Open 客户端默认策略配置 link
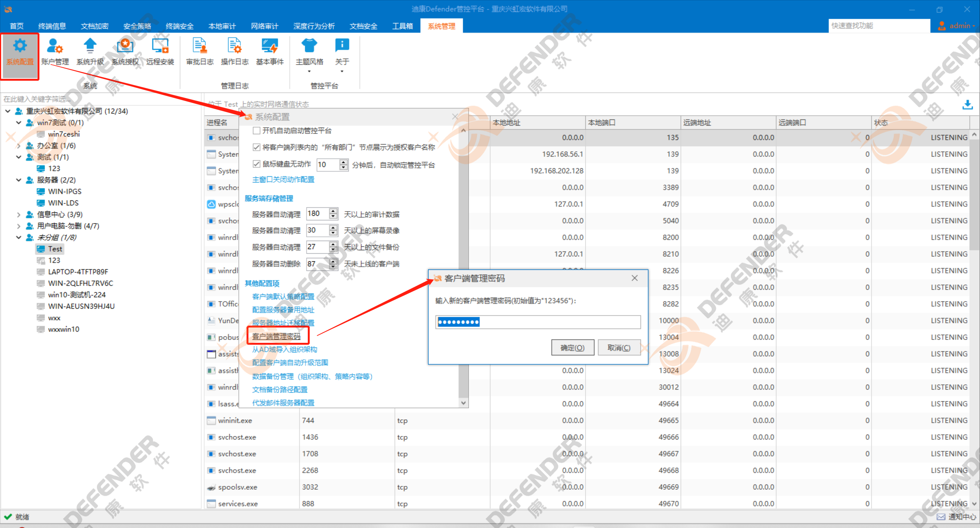980x528 pixels. [x=283, y=297]
